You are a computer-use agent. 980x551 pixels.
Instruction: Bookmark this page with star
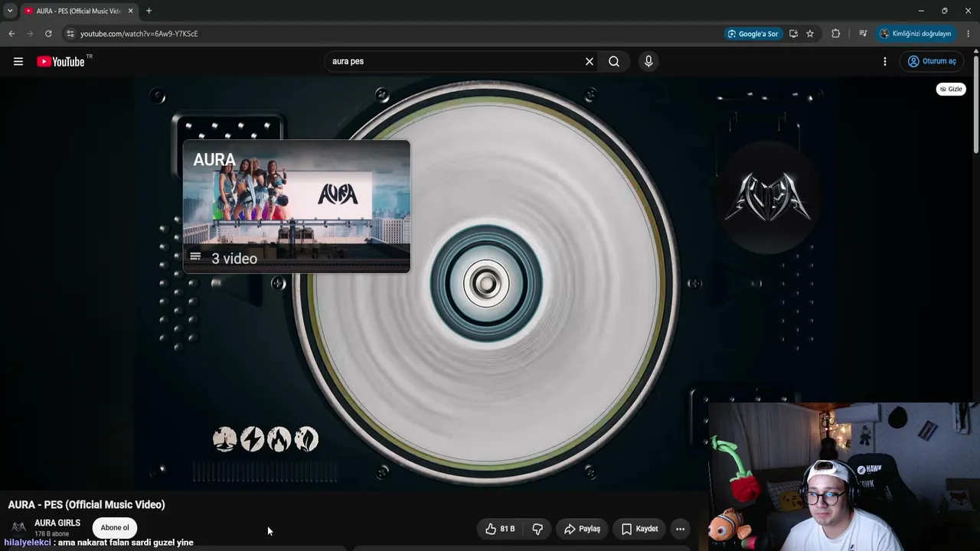point(810,34)
